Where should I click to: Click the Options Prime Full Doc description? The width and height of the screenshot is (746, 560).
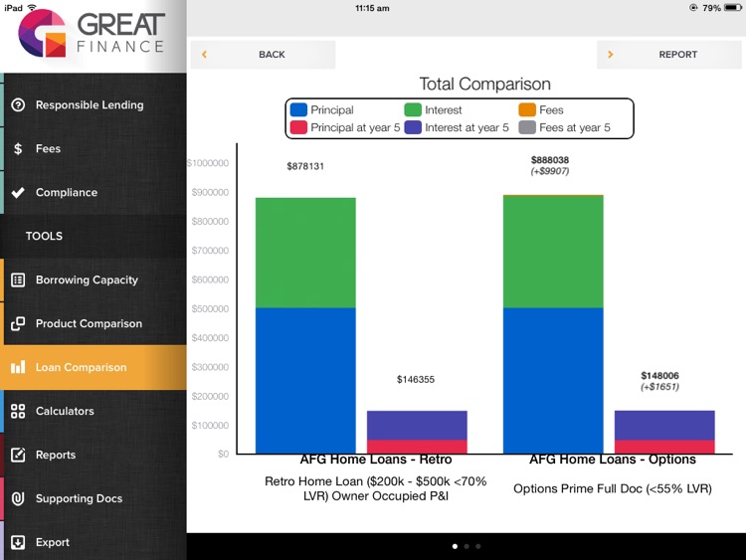click(x=613, y=488)
